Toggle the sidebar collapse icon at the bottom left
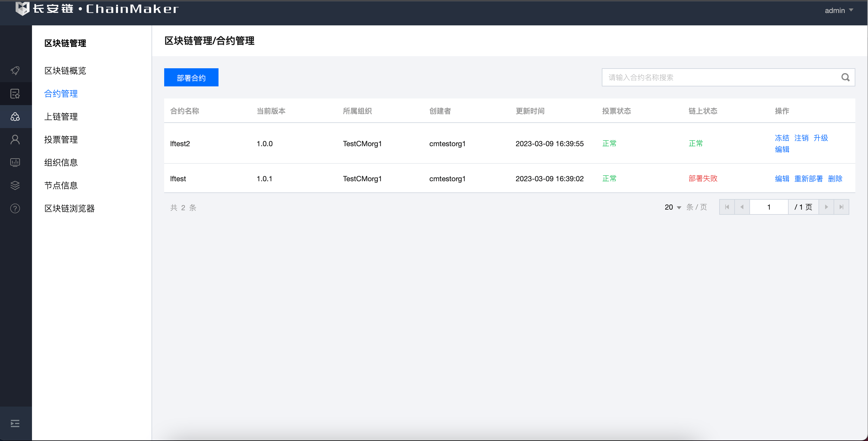Viewport: 868px width, 441px height. (x=15, y=423)
